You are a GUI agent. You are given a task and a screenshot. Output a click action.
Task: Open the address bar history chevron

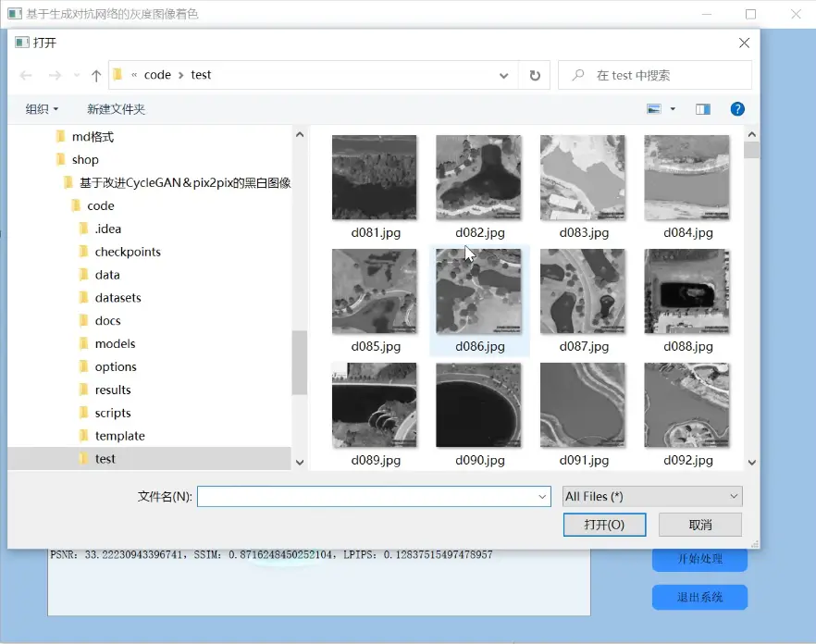(x=503, y=75)
